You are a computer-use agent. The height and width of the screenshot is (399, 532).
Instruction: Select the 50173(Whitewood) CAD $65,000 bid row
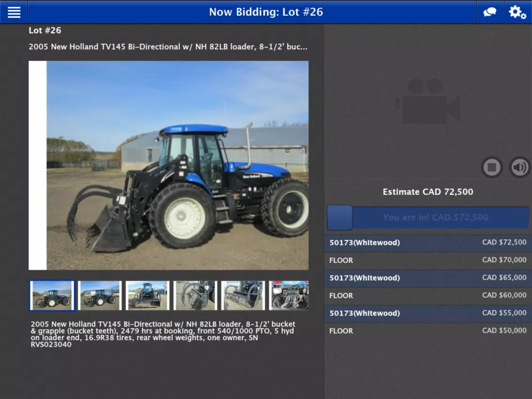[428, 278]
